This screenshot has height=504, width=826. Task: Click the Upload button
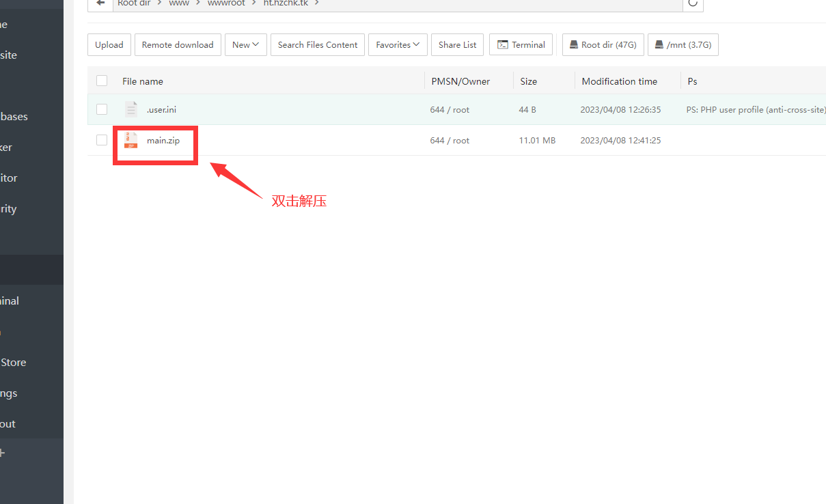(x=109, y=45)
